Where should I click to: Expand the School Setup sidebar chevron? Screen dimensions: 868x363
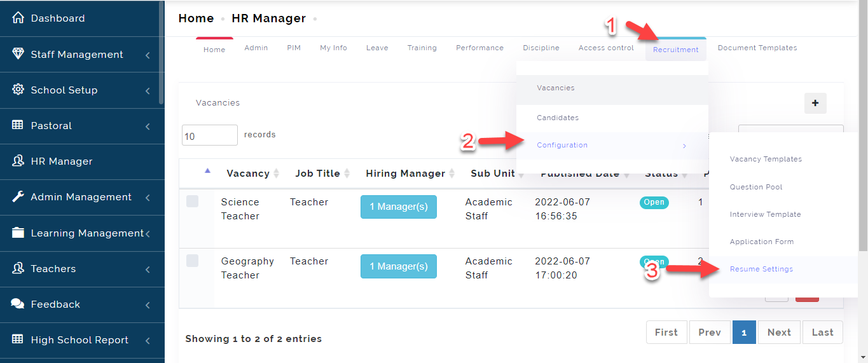[148, 91]
